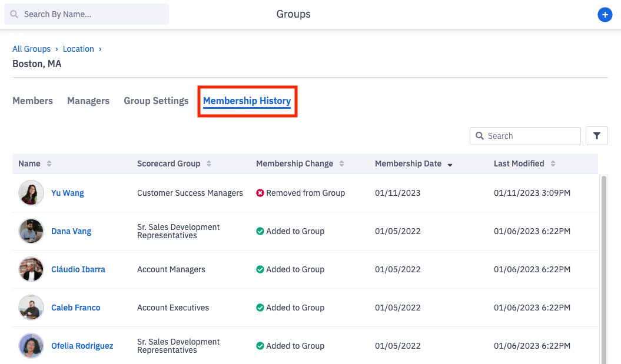Viewport: 621px width, 364px height.
Task: Go to All Groups breadcrumb link
Action: click(x=31, y=49)
